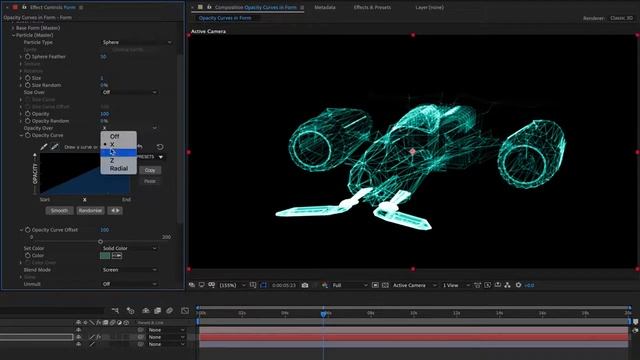Toggle the Size Random stopwatch

click(x=28, y=85)
